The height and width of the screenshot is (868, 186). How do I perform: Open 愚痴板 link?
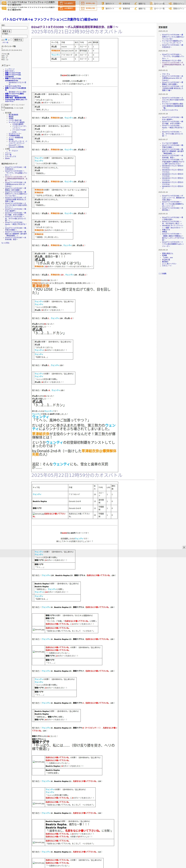(x=11, y=139)
